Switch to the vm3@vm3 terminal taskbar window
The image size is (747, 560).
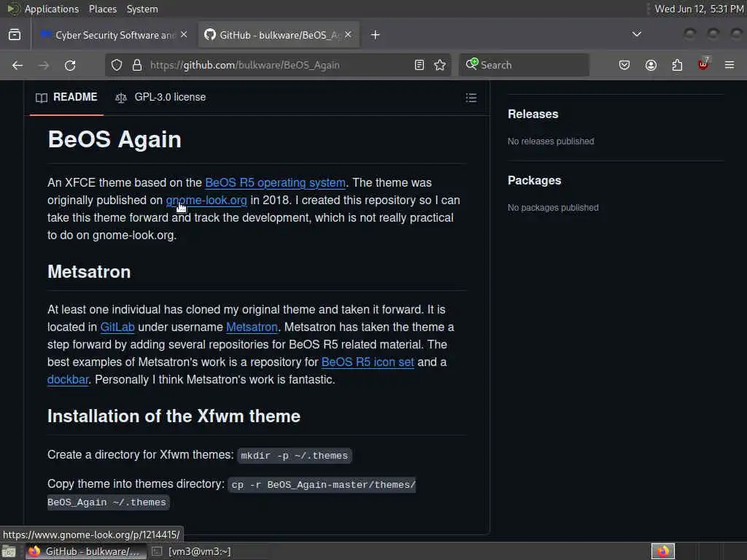[x=192, y=551]
